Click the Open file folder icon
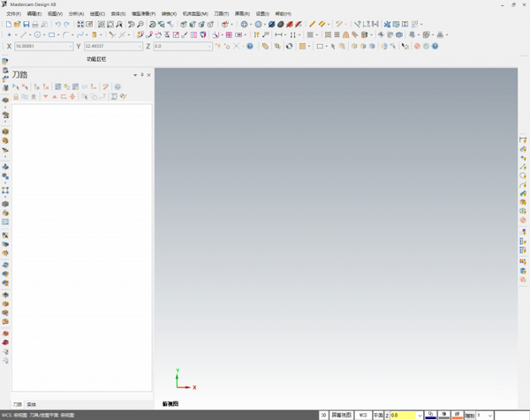Image resolution: width=530 pixels, height=420 pixels. 18,25
